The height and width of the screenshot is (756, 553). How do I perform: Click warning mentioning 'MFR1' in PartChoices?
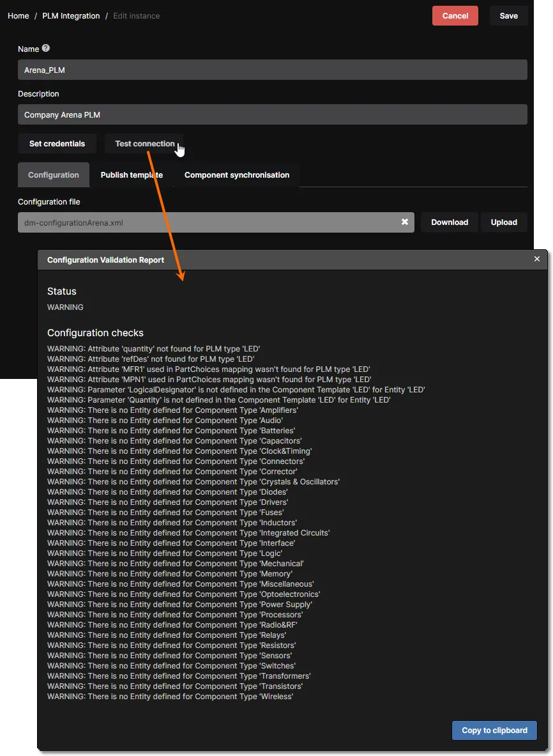[x=209, y=369]
